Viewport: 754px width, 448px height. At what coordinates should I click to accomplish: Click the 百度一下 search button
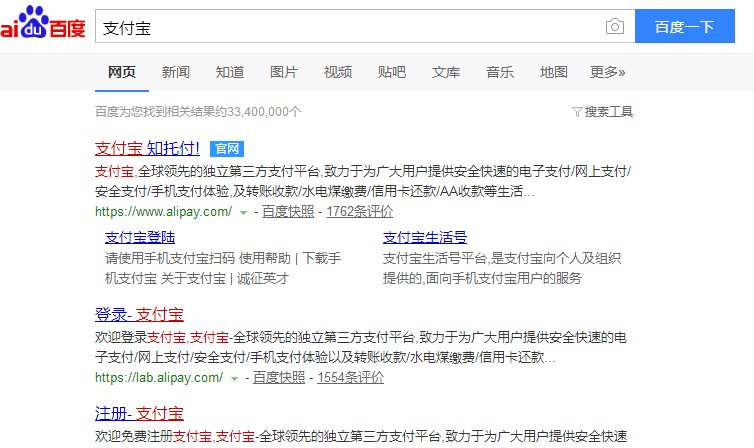coord(684,26)
